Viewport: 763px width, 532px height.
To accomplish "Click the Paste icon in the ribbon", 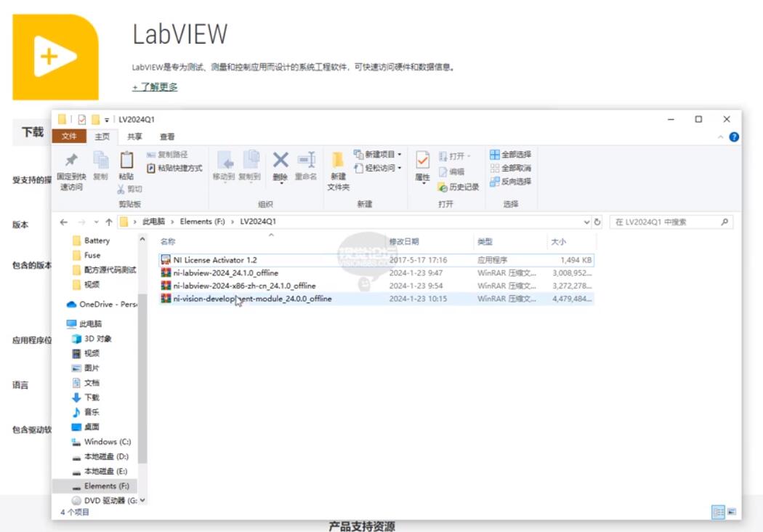I will (x=126, y=161).
